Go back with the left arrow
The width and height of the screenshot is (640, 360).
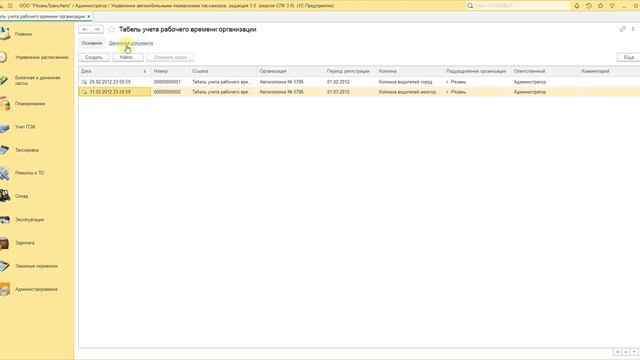85,29
